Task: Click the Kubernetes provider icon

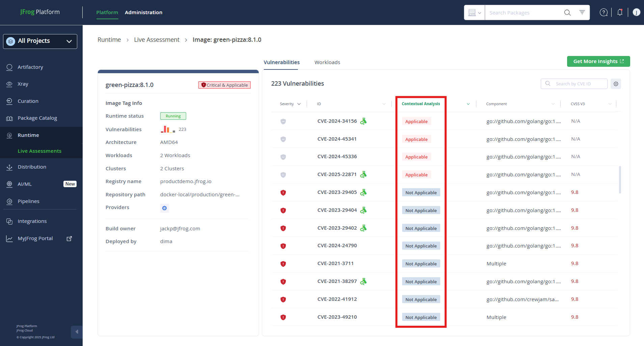Action: 164,208
